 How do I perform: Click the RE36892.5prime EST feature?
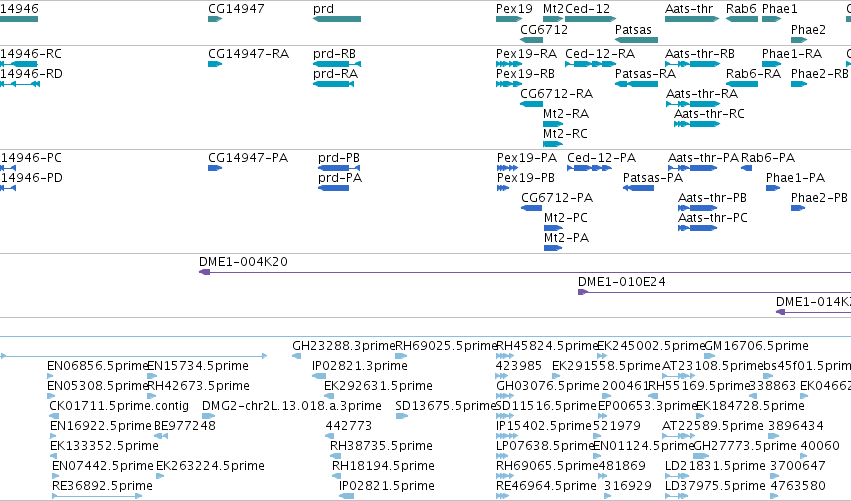coord(97,496)
